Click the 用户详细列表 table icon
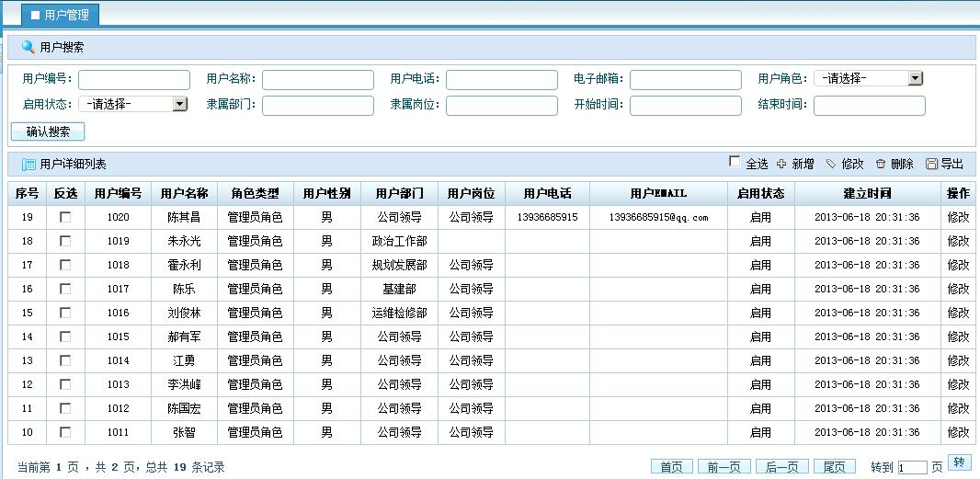Image resolution: width=980 pixels, height=479 pixels. tap(28, 165)
